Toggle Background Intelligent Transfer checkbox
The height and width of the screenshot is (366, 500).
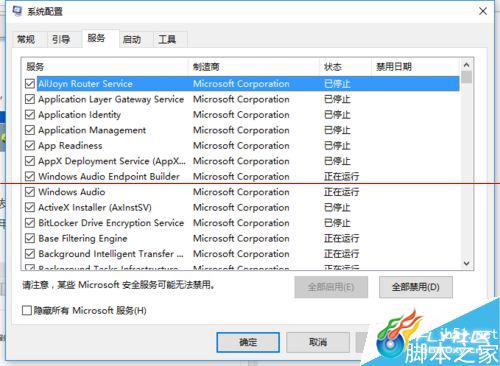pyautogui.click(x=30, y=254)
